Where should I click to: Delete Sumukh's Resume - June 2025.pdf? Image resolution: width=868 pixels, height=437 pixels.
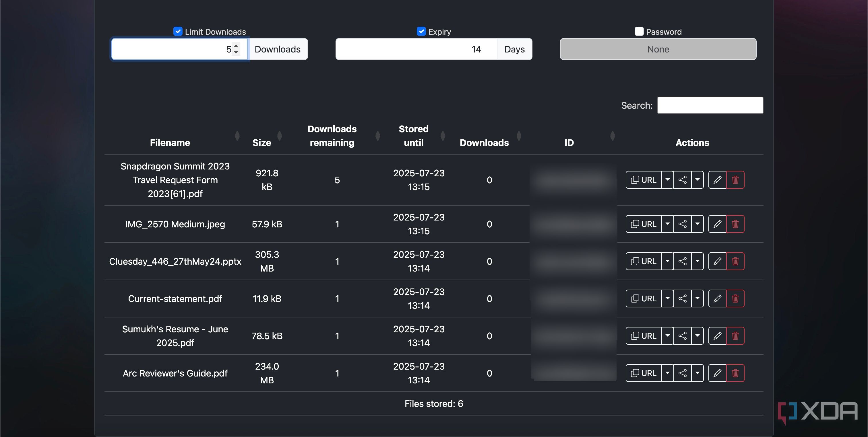click(735, 336)
